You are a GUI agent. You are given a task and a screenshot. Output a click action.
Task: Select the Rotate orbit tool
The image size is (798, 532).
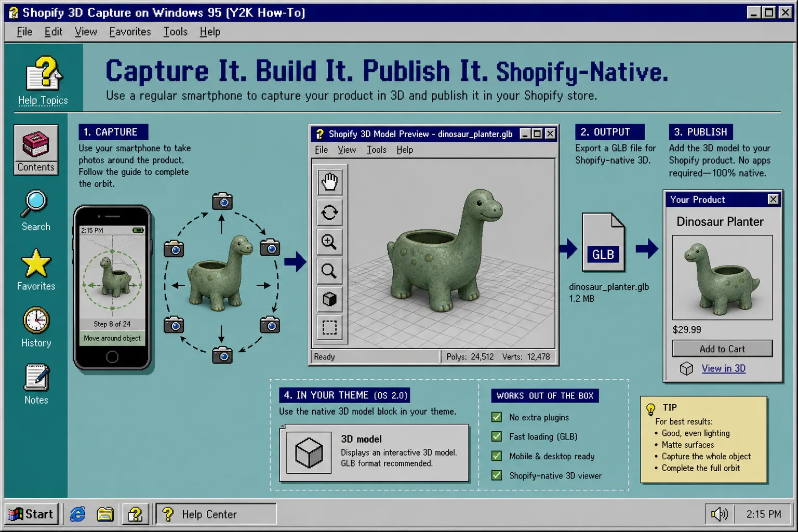point(329,212)
